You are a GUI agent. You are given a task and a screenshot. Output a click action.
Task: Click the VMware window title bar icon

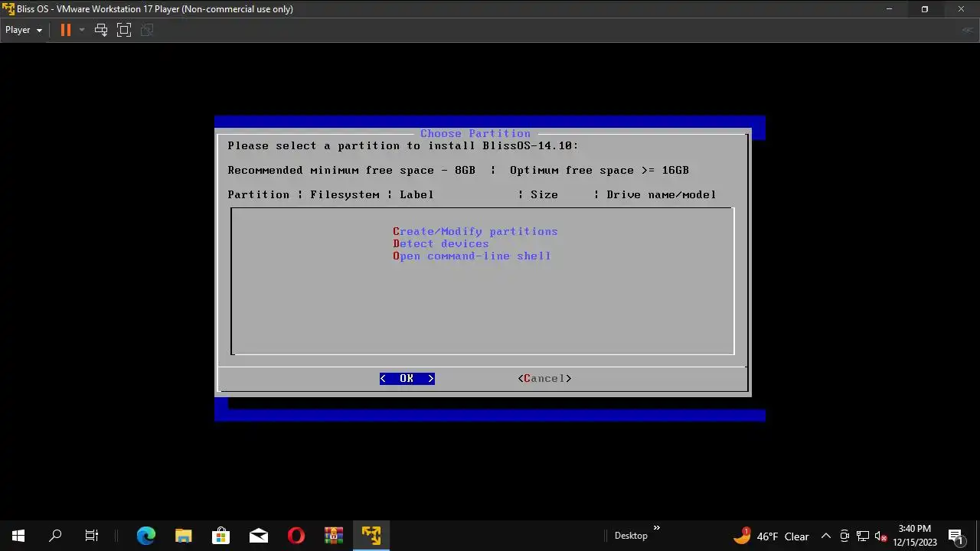pyautogui.click(x=8, y=9)
